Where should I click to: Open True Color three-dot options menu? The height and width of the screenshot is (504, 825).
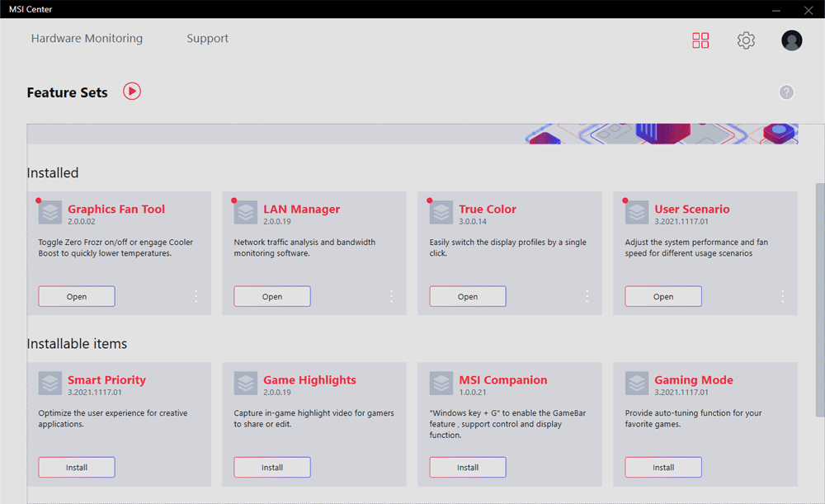pyautogui.click(x=587, y=296)
